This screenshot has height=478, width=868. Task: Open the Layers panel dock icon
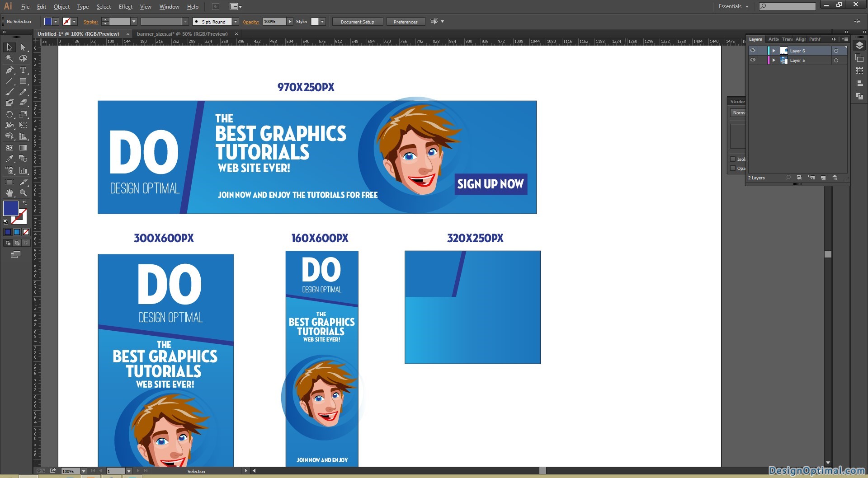[x=859, y=46]
